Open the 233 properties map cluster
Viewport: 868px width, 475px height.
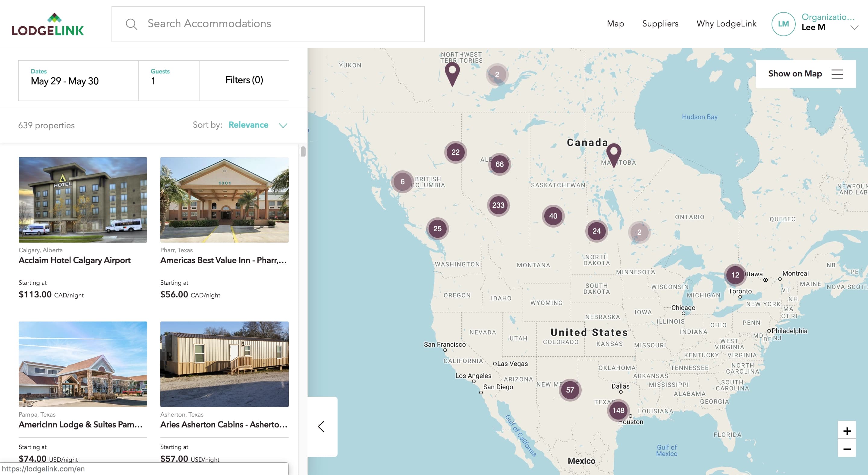498,205
